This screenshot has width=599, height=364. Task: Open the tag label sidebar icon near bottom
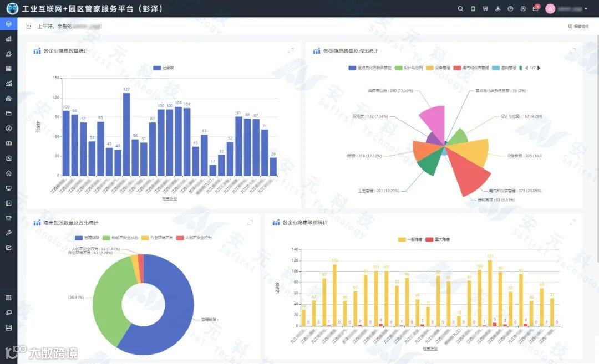tap(8, 312)
